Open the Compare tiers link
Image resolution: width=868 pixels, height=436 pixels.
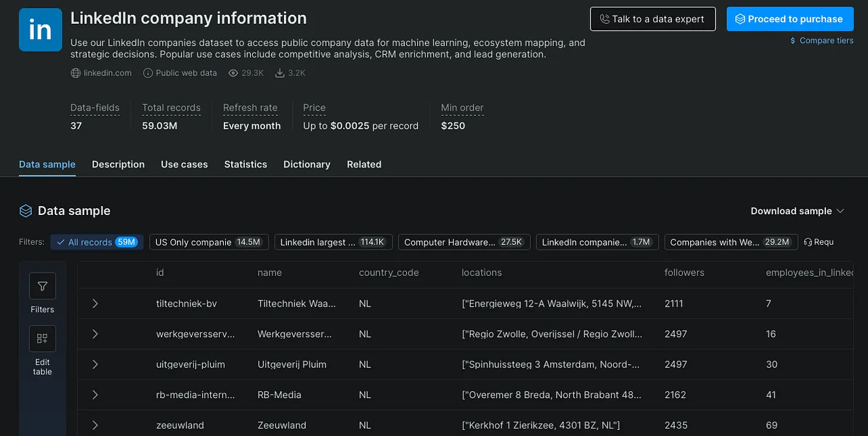pos(827,41)
